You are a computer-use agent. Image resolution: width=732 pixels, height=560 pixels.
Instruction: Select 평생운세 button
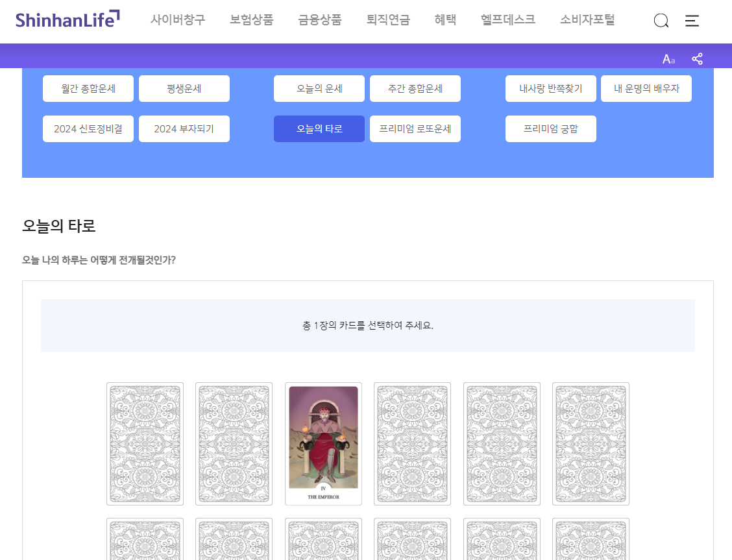tap(184, 89)
